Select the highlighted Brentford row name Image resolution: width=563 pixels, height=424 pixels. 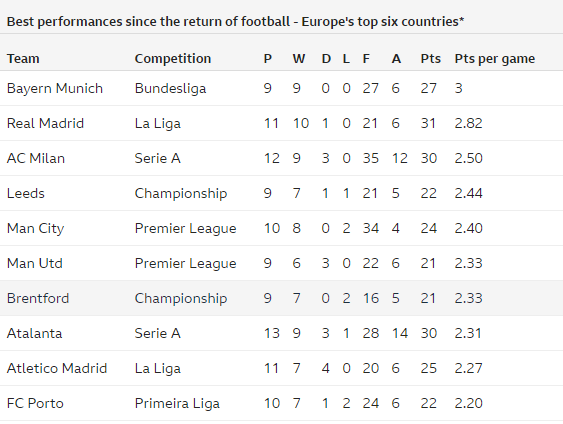coord(38,298)
